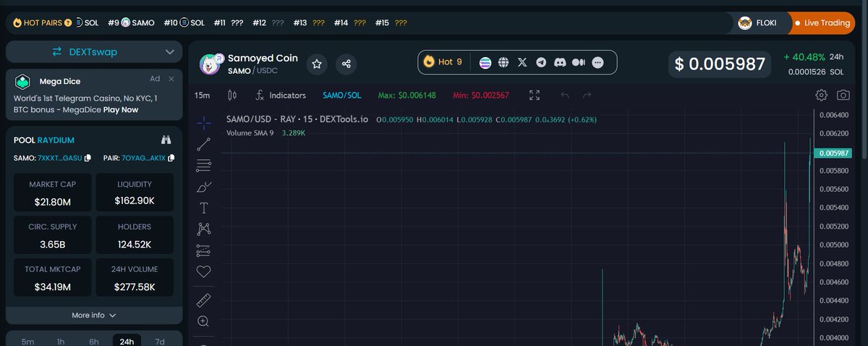Select the 7d timeframe tab
This screenshot has height=346, width=868.
click(x=160, y=342)
